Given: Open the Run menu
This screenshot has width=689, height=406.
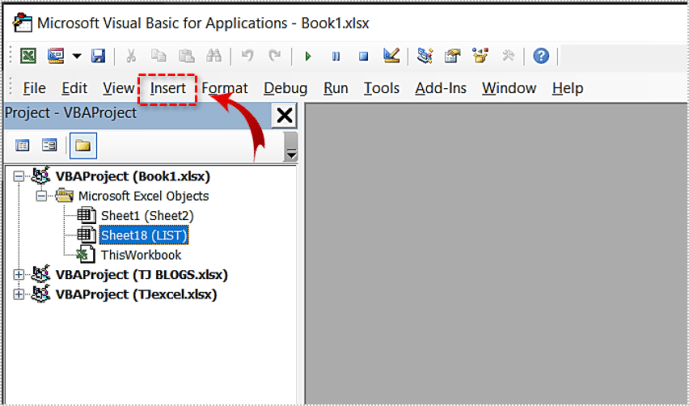Looking at the screenshot, I should tap(336, 88).
